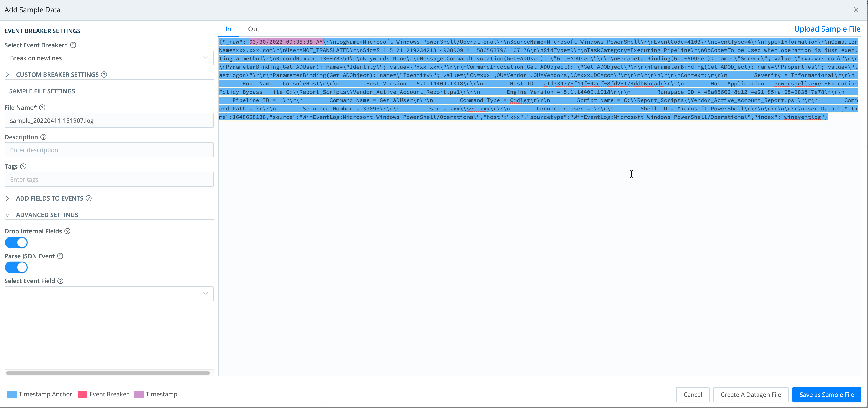
Task: Click the Enter description input field
Action: click(109, 150)
